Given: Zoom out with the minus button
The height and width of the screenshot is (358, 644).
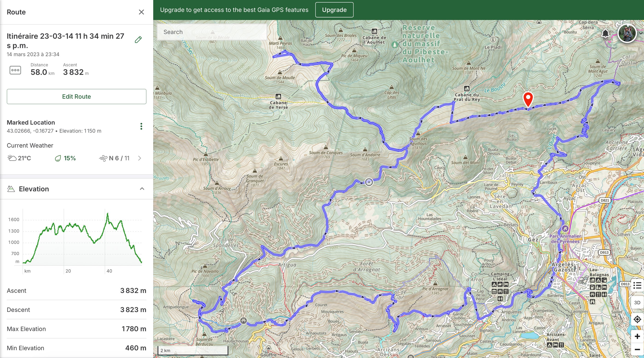Looking at the screenshot, I should click(637, 350).
